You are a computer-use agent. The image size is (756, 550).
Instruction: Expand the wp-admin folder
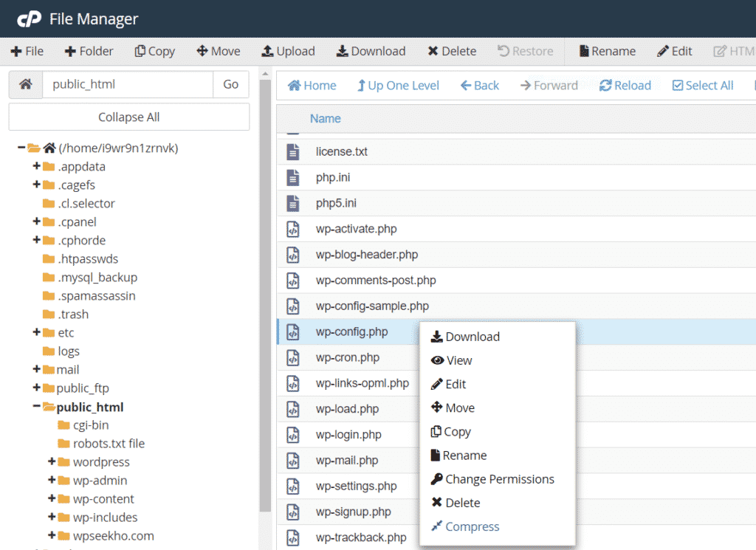(x=52, y=480)
